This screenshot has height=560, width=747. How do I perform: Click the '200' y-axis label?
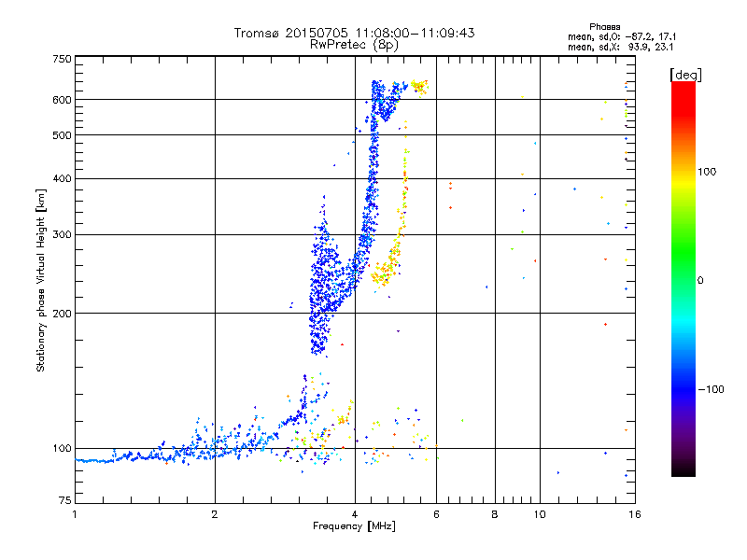(x=62, y=314)
